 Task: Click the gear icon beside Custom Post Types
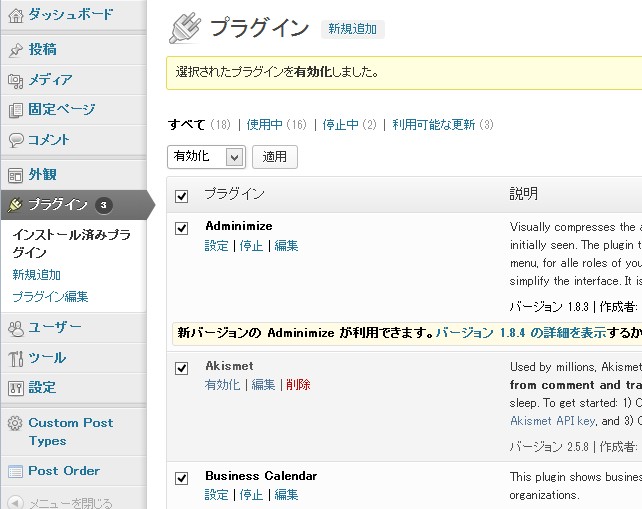click(x=15, y=423)
